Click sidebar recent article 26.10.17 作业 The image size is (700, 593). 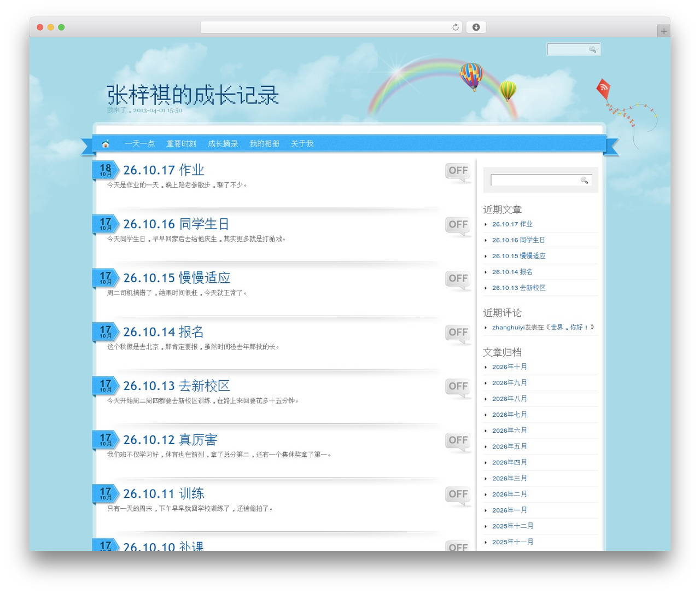click(512, 224)
